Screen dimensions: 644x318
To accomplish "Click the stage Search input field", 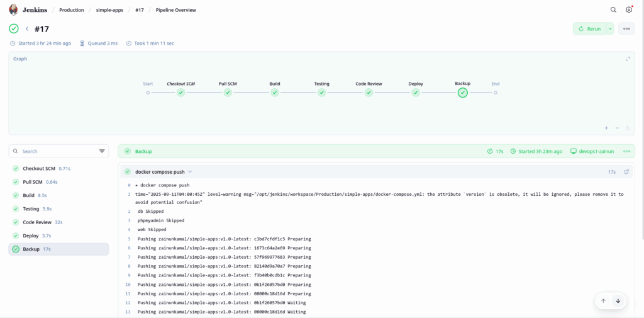I will click(x=57, y=151).
